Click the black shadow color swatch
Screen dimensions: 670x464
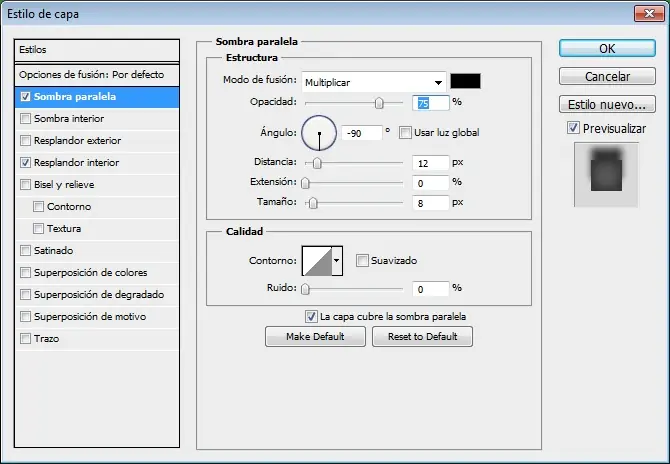[465, 81]
